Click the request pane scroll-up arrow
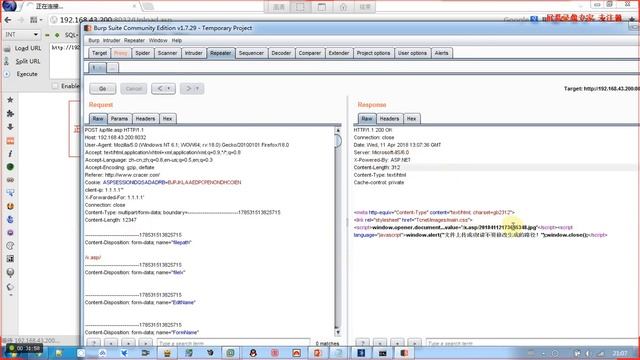 tap(338, 130)
